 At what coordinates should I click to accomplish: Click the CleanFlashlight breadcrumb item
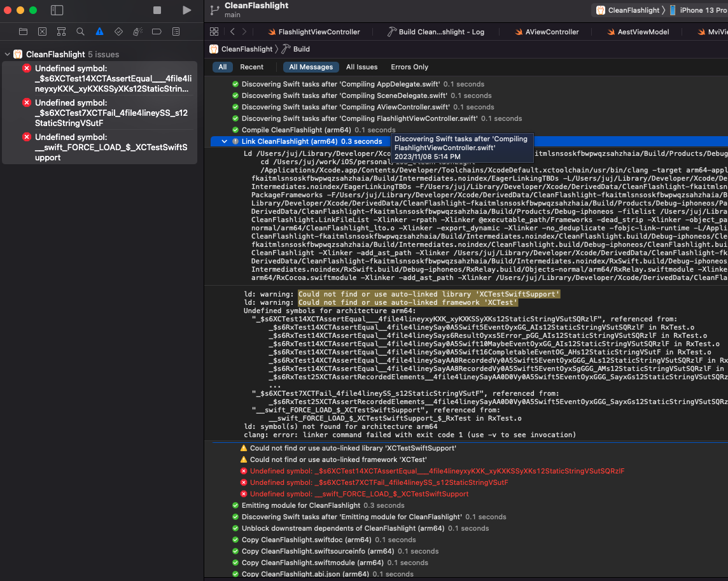[x=241, y=49]
